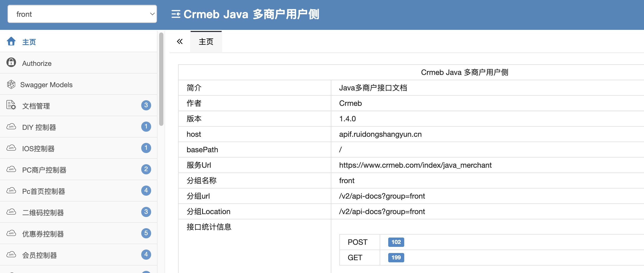Click the 分组名称 value front
The width and height of the screenshot is (644, 273).
(347, 180)
